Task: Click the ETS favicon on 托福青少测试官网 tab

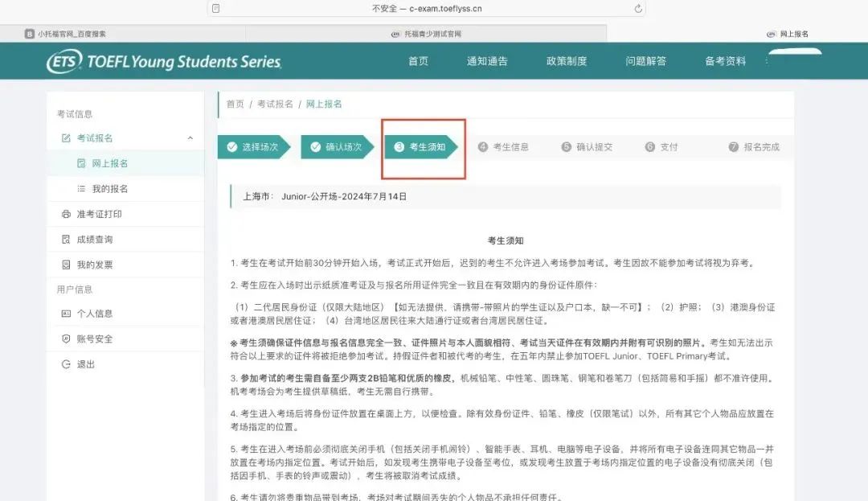Action: [395, 34]
